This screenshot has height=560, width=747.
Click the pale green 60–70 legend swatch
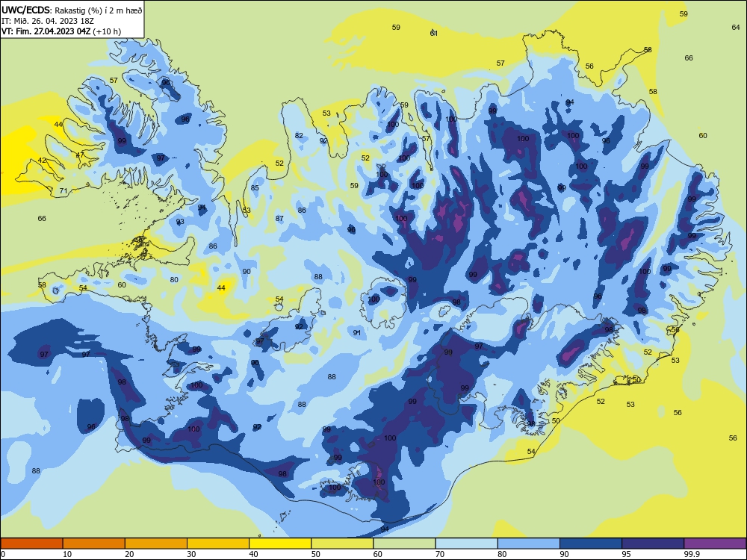[404, 544]
